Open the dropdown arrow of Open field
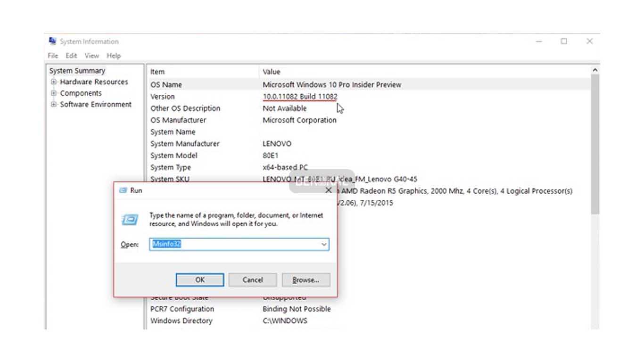 tap(324, 244)
